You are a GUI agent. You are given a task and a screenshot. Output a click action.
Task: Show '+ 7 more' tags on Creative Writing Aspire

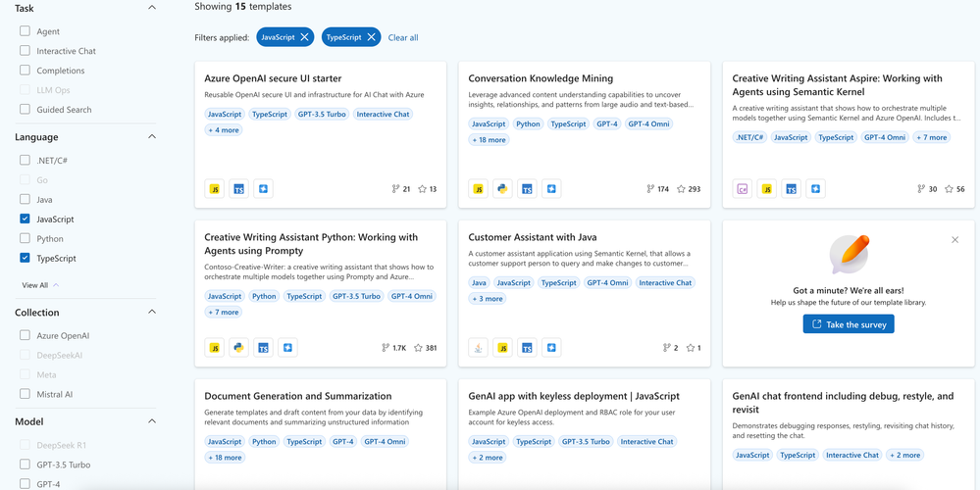coord(931,137)
